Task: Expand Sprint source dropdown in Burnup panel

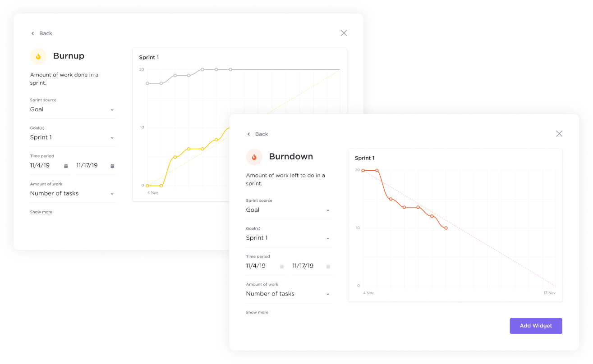Action: coord(112,109)
